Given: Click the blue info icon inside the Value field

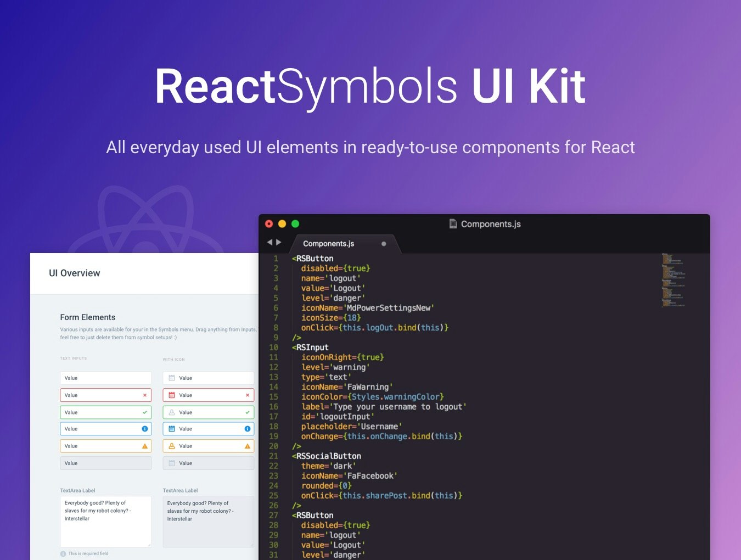Looking at the screenshot, I should pyautogui.click(x=144, y=429).
